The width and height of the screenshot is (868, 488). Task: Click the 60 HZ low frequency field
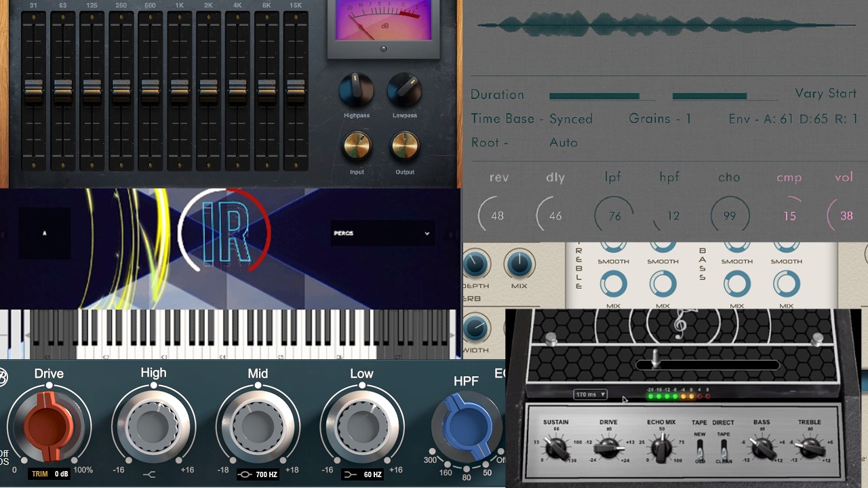tap(363, 474)
